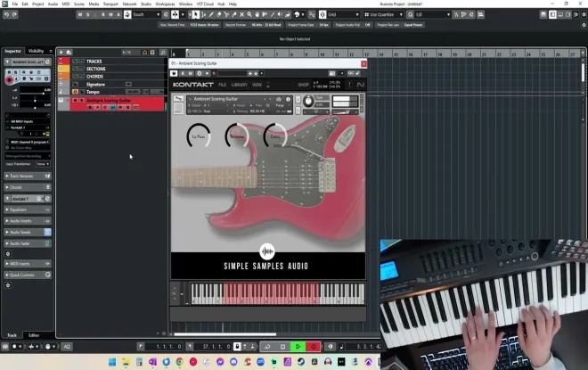The height and width of the screenshot is (370, 588).
Task: Select the Erase tool
Action: [219, 14]
